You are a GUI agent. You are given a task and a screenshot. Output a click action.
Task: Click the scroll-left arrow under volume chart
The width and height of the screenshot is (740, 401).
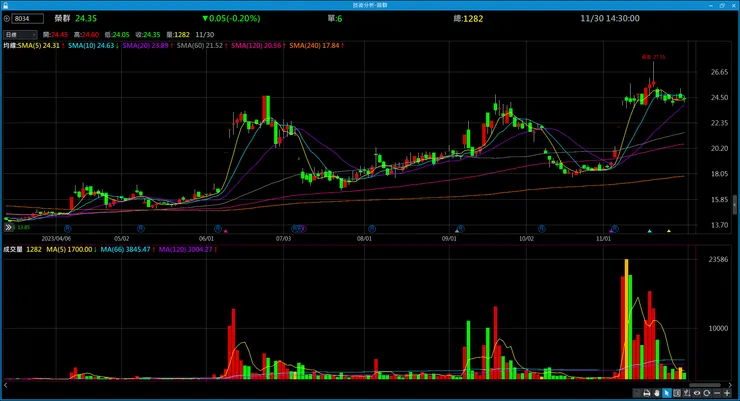coord(6,385)
